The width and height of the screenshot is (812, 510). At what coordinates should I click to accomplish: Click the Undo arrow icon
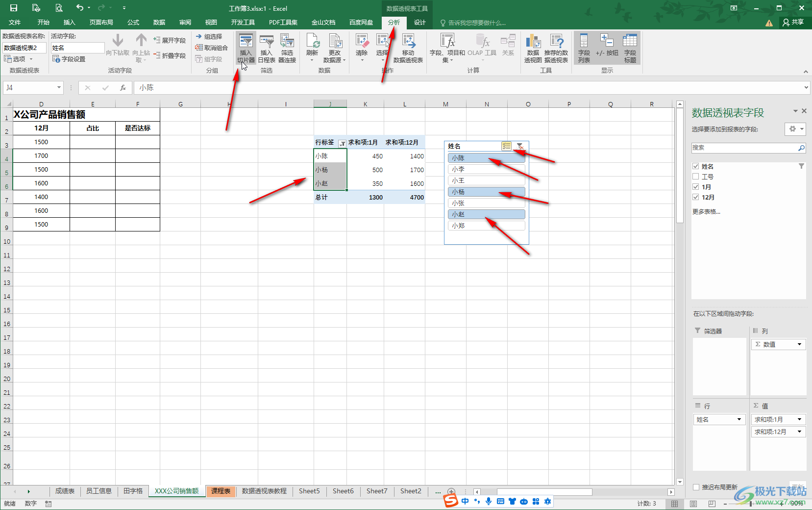coord(79,8)
